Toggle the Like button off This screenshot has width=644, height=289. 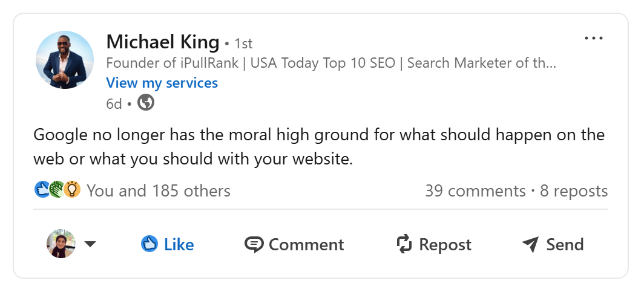(167, 244)
